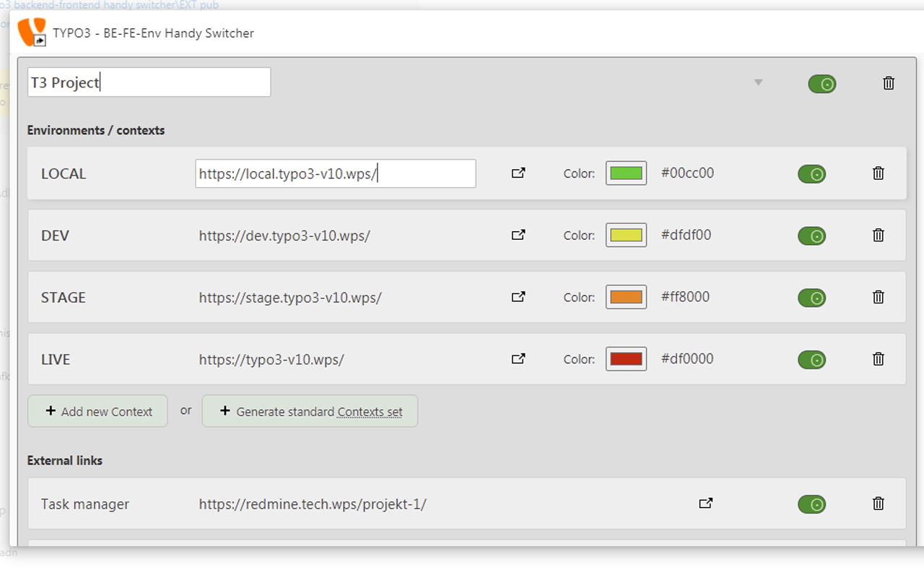
Task: Click the redmine Task manager URL
Action: pyautogui.click(x=313, y=504)
